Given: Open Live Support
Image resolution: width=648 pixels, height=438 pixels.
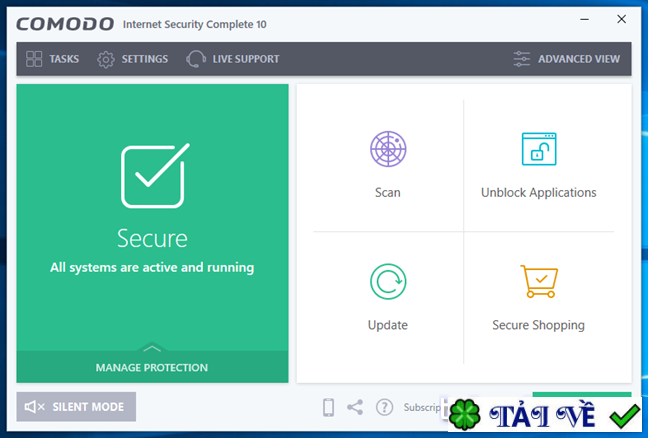Looking at the screenshot, I should pyautogui.click(x=233, y=59).
